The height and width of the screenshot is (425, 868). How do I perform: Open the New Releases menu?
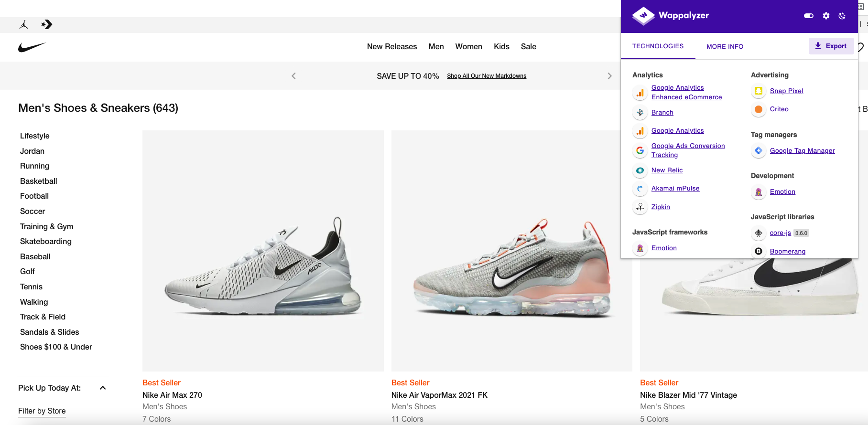391,46
